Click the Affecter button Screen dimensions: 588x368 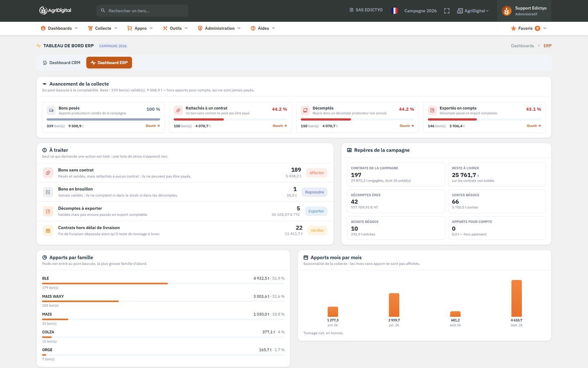316,173
